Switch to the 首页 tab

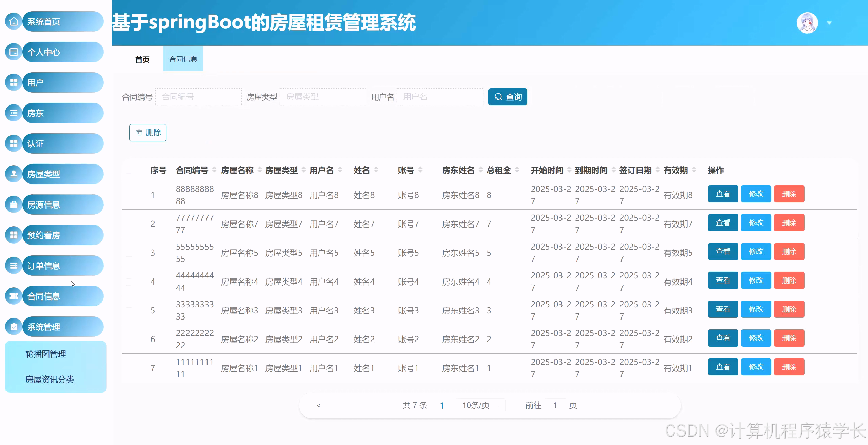[142, 60]
